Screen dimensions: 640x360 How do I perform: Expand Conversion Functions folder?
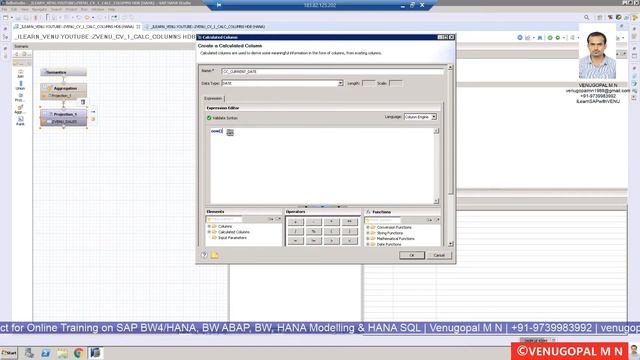(x=368, y=227)
